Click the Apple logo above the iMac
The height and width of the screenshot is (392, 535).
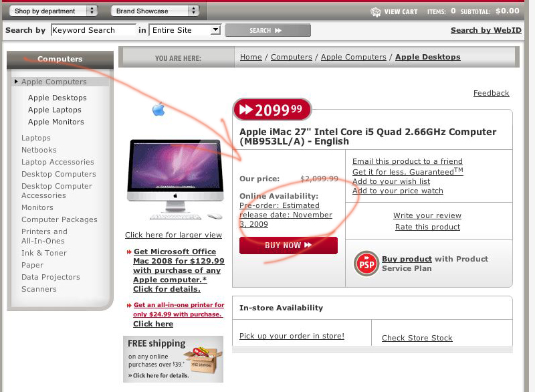(x=158, y=109)
